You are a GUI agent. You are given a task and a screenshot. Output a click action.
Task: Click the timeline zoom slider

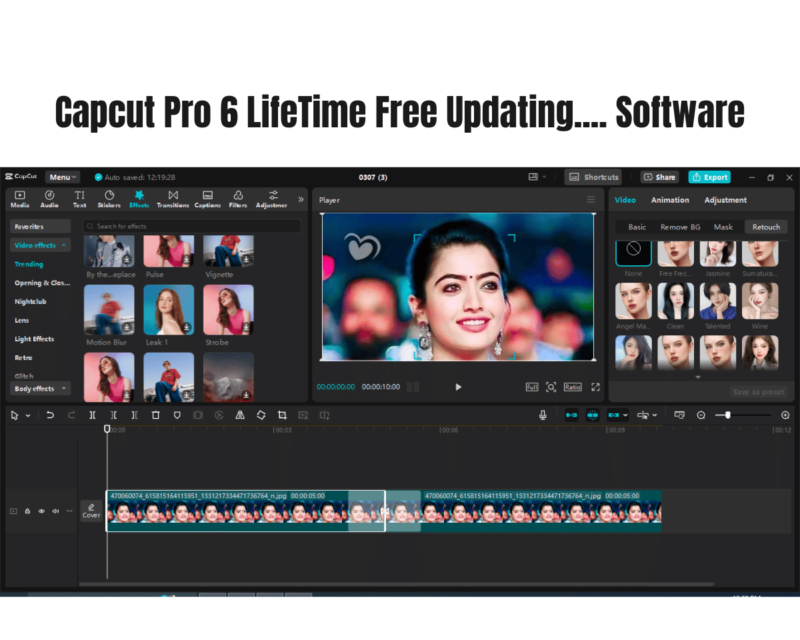point(743,415)
